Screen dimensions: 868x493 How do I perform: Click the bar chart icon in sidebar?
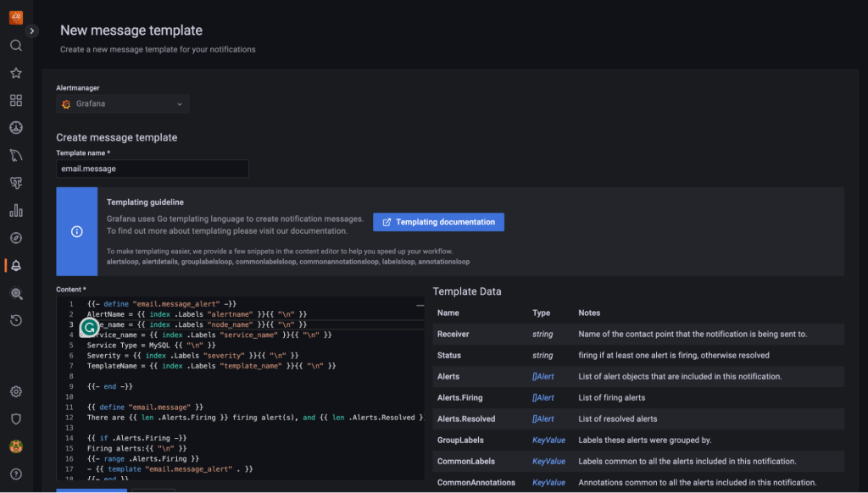pos(15,210)
